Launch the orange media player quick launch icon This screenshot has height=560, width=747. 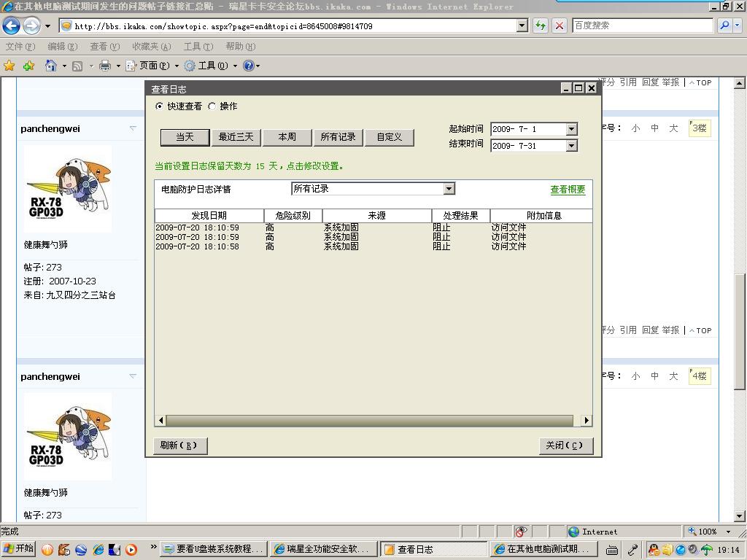pos(131,550)
